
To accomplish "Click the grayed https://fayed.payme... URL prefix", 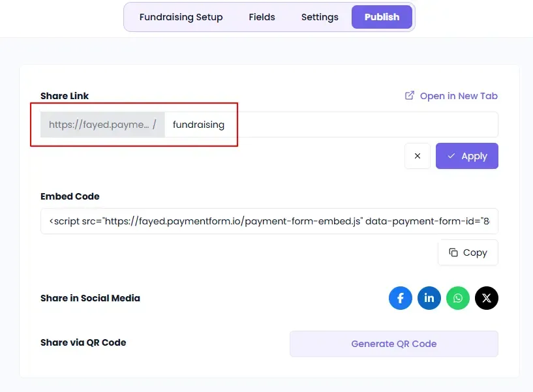I will [x=102, y=125].
